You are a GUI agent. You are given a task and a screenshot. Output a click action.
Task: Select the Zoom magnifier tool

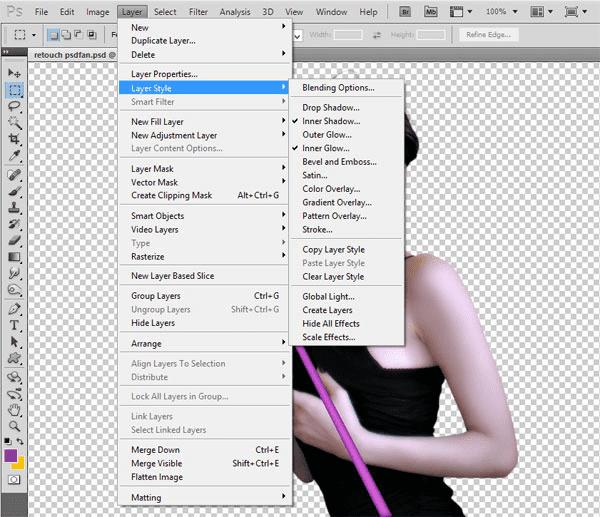(x=15, y=426)
